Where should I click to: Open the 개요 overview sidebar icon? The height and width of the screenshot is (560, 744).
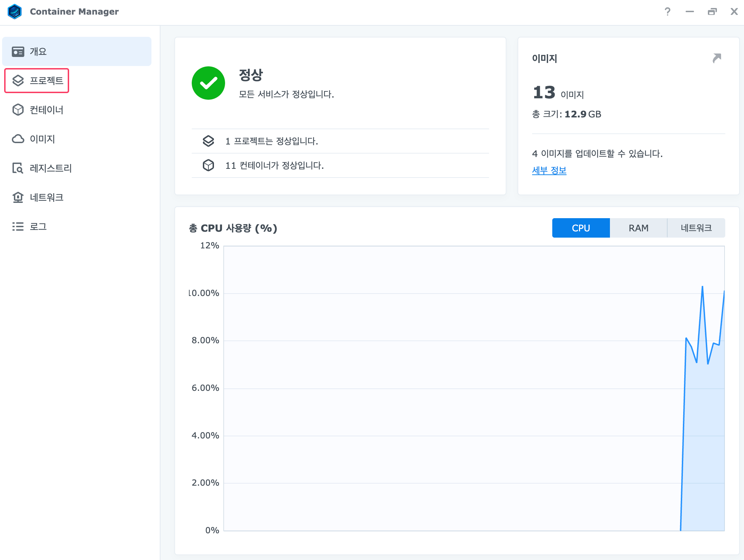point(18,52)
